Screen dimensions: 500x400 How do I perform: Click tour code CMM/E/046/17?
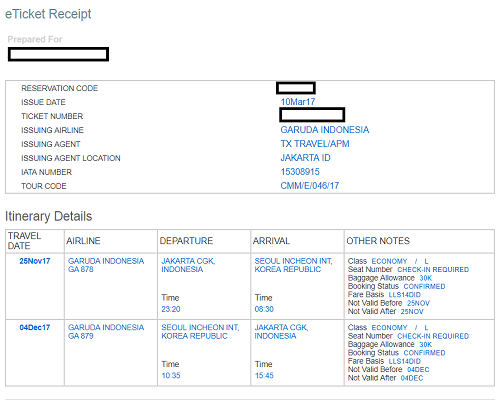[x=310, y=186]
